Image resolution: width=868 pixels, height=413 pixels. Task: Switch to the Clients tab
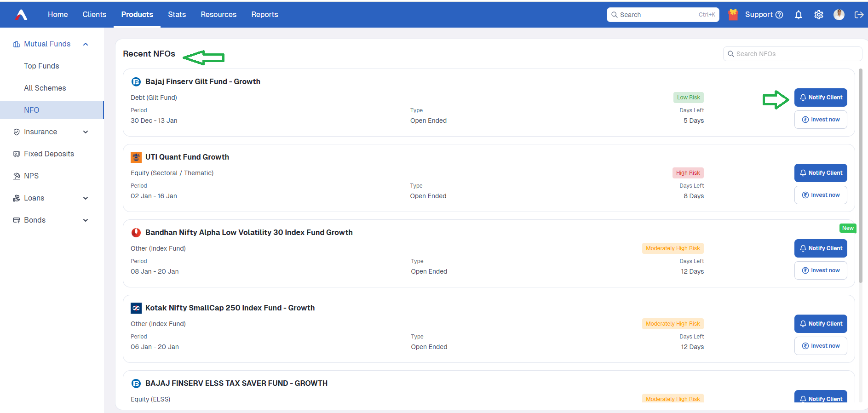click(x=94, y=15)
